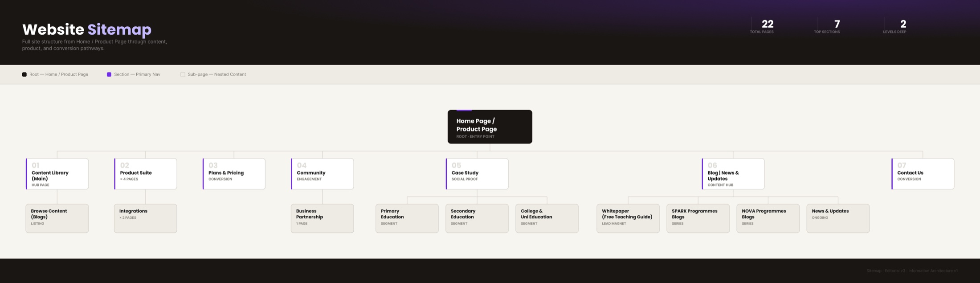
Task: Click the College & Uni Education card
Action: click(547, 218)
